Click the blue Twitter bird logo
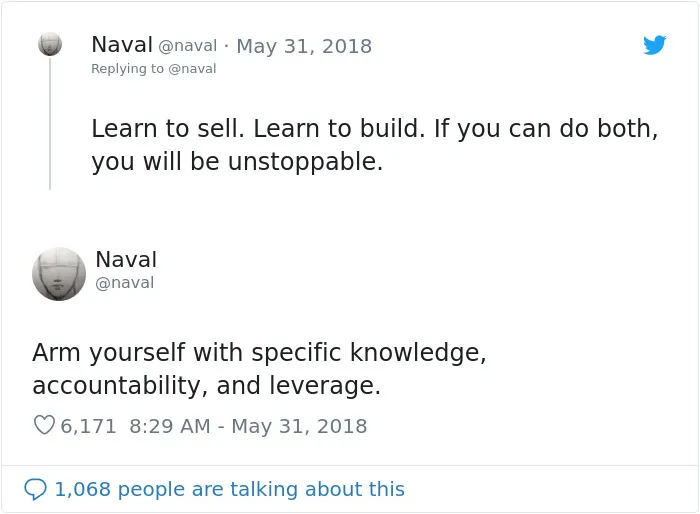This screenshot has width=700, height=514. [x=654, y=45]
